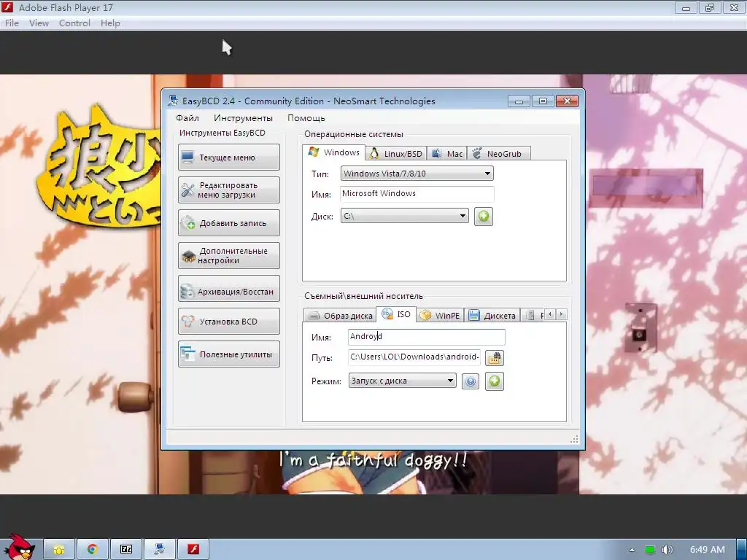Open Полезные утилиты section
The width and height of the screenshot is (747, 560).
(x=228, y=354)
